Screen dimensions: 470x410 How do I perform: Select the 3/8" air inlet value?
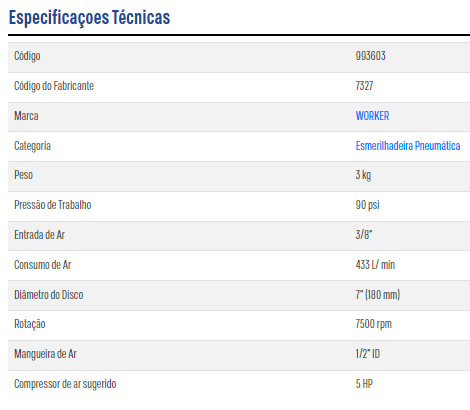point(364,235)
